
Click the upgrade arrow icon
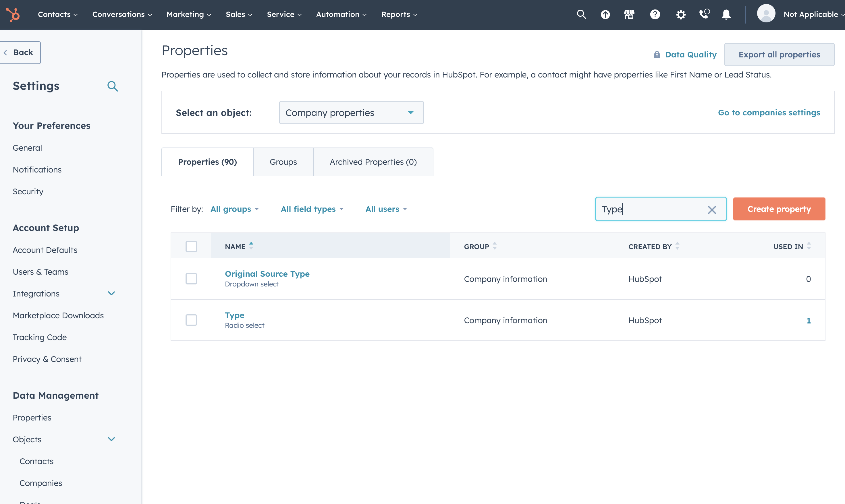(605, 15)
